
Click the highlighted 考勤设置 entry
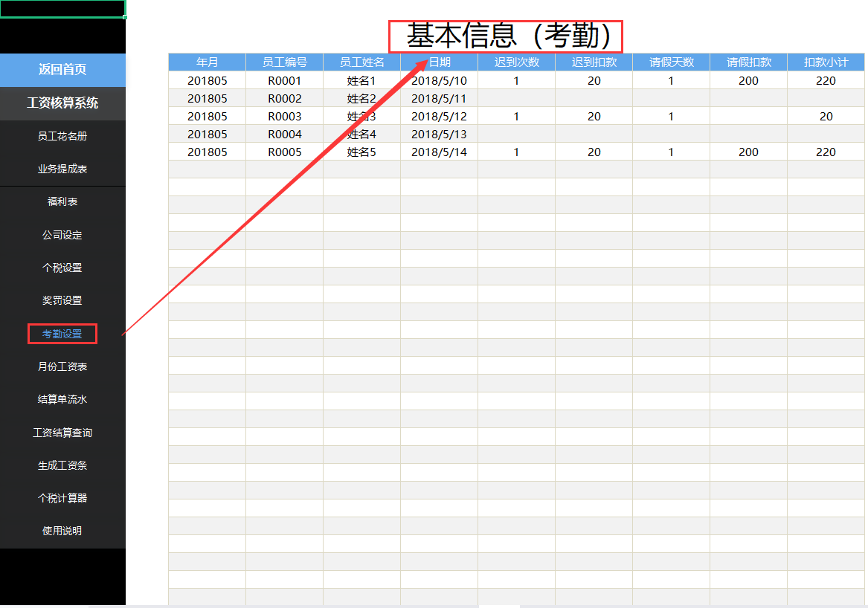pos(62,333)
